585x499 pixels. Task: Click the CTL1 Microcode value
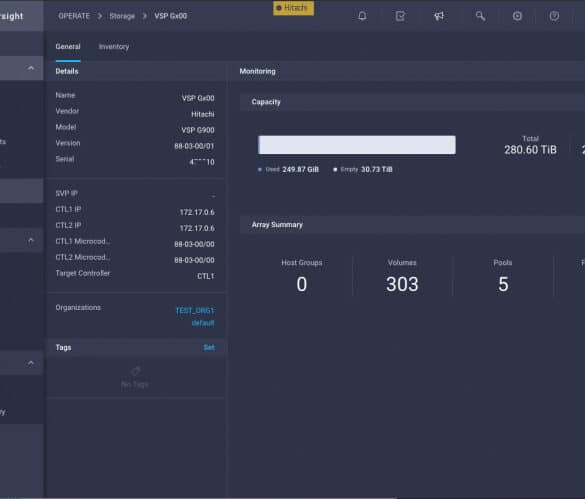click(194, 244)
